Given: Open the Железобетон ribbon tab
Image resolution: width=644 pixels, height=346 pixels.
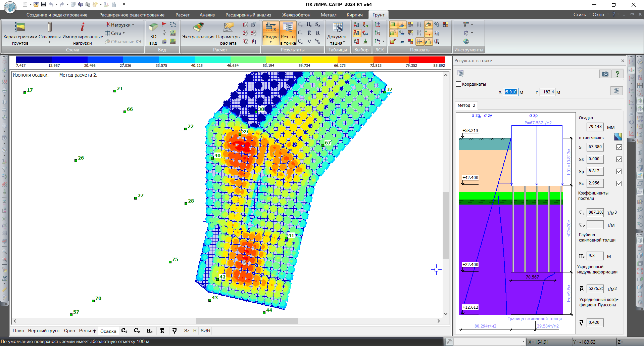Looking at the screenshot, I should tap(296, 15).
